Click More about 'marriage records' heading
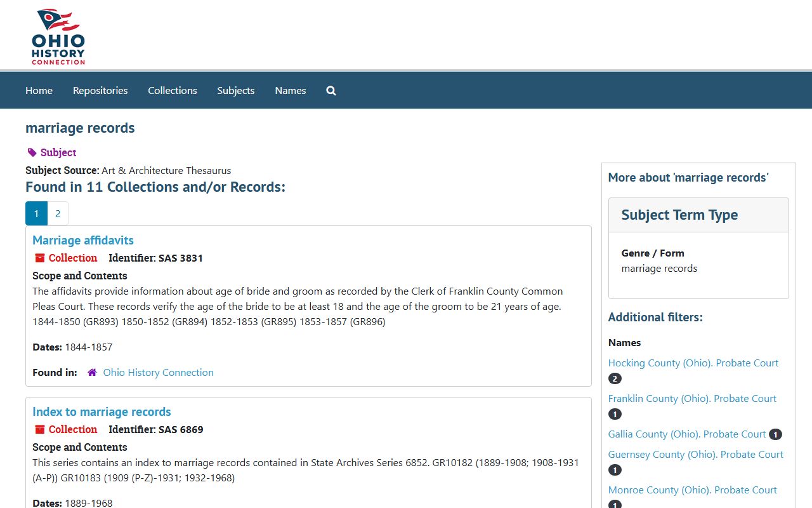The width and height of the screenshot is (812, 508). click(x=688, y=177)
